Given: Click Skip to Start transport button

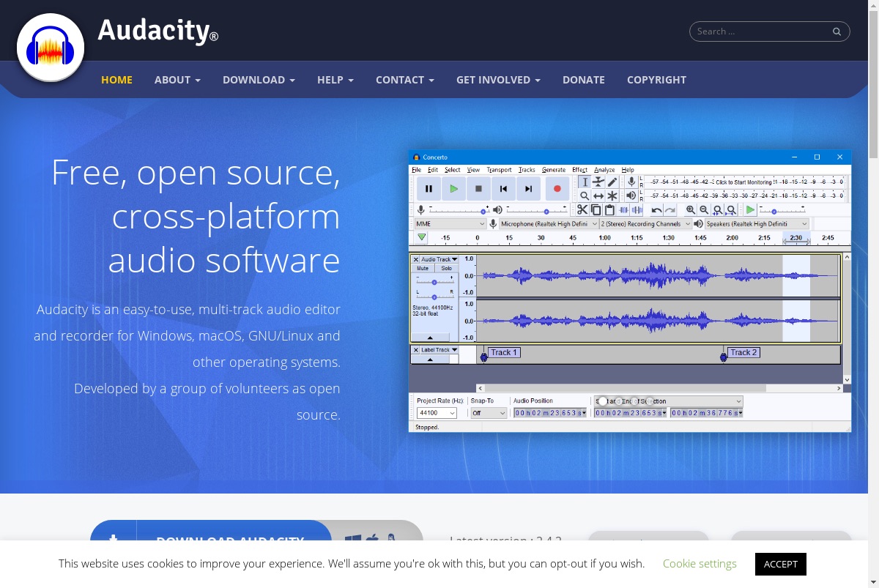Looking at the screenshot, I should coord(503,189).
